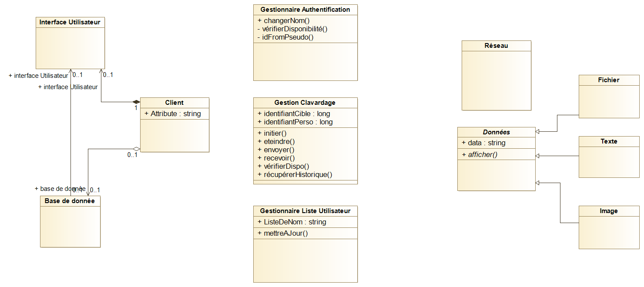The height and width of the screenshot is (287, 644).
Task: Select the Base de donnée class box
Action: 70,221
